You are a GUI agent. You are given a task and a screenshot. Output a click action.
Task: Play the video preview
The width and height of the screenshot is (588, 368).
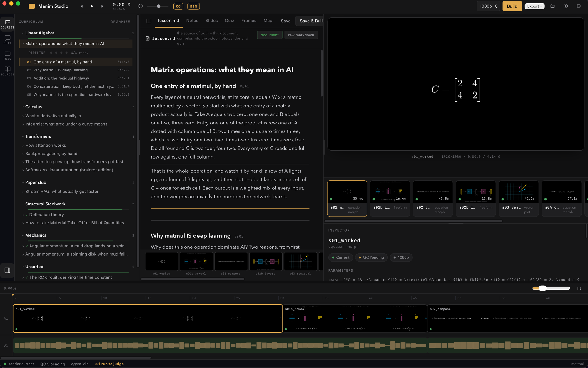pos(92,6)
